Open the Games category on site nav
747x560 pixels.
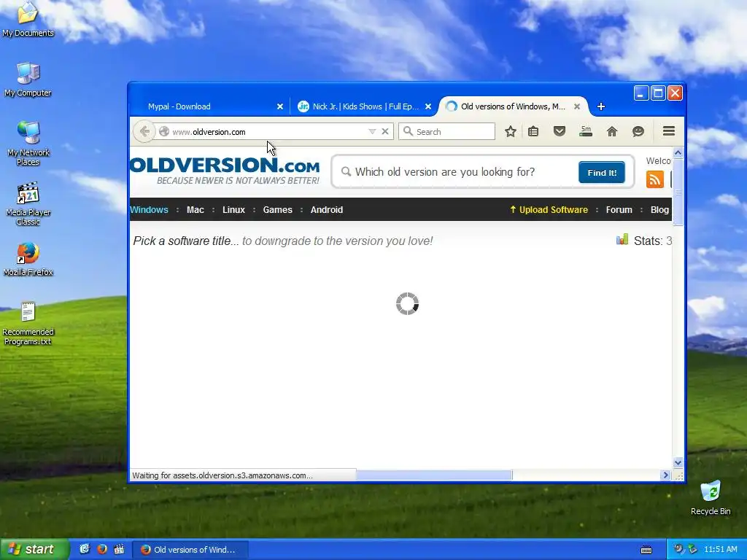click(x=278, y=209)
